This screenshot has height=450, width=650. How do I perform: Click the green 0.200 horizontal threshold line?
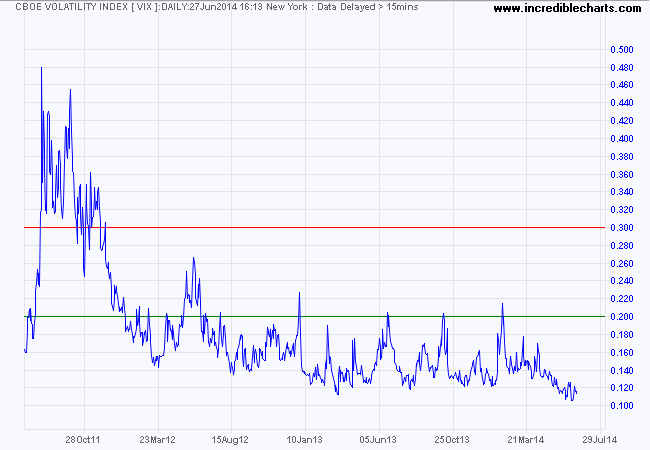coord(315,317)
